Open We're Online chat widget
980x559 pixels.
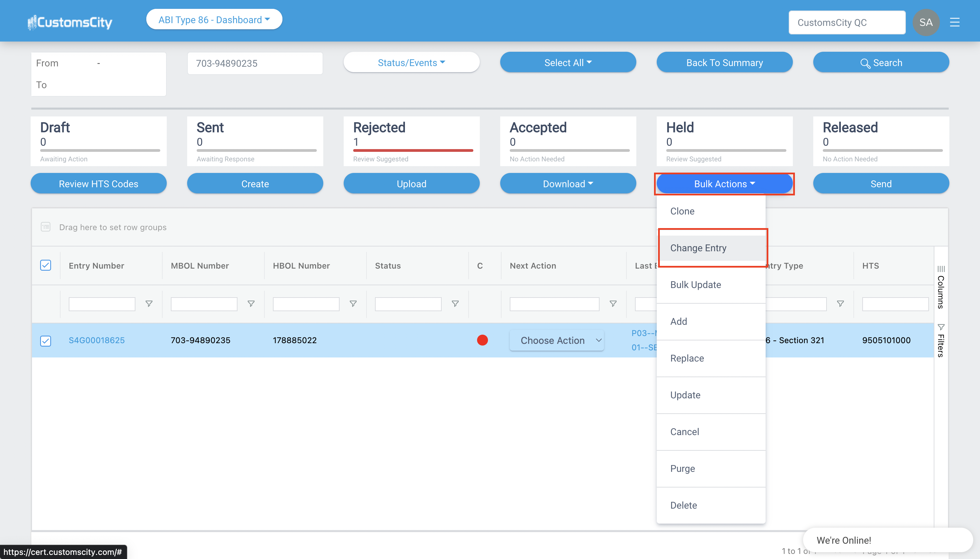888,540
